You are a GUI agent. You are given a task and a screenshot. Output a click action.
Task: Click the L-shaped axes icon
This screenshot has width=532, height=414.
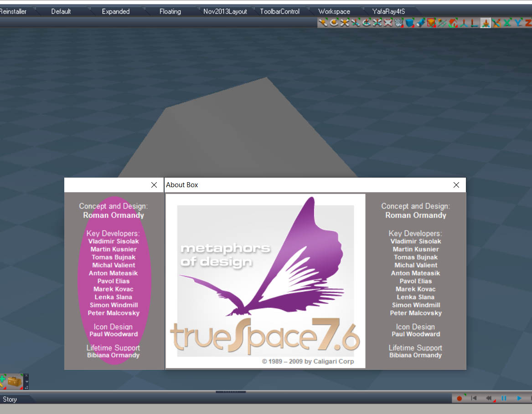tap(475, 23)
